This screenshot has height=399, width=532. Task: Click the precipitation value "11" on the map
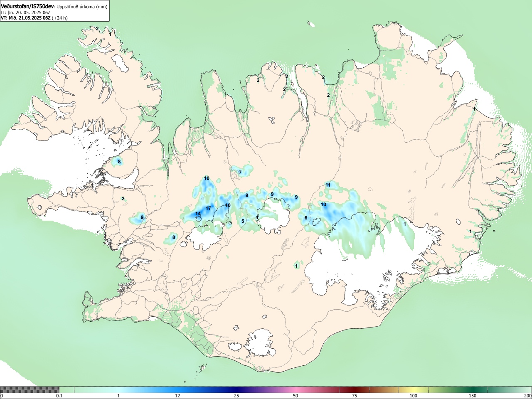[328, 185]
